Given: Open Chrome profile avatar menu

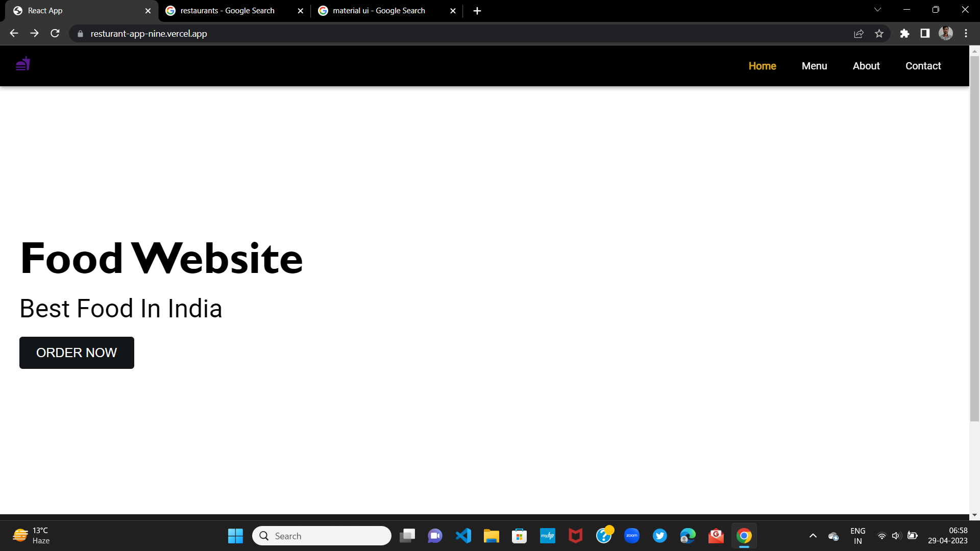Looking at the screenshot, I should 946,34.
